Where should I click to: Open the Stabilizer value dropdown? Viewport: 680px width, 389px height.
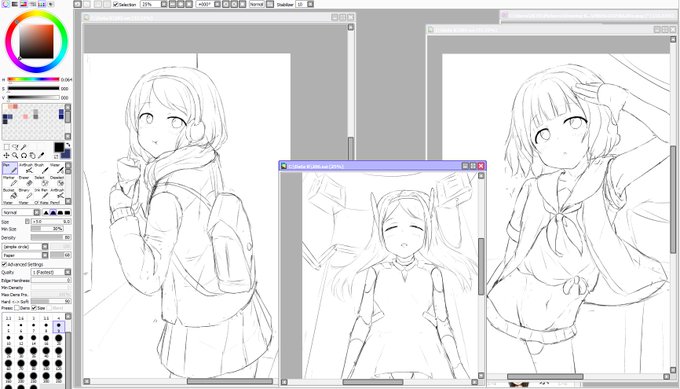[310, 4]
